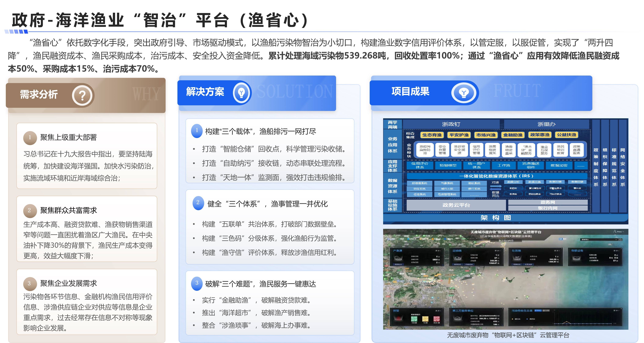This screenshot has width=644, height=343.
Task: Click the 视频监控 button in 产废源 panel
Action: coord(398,264)
